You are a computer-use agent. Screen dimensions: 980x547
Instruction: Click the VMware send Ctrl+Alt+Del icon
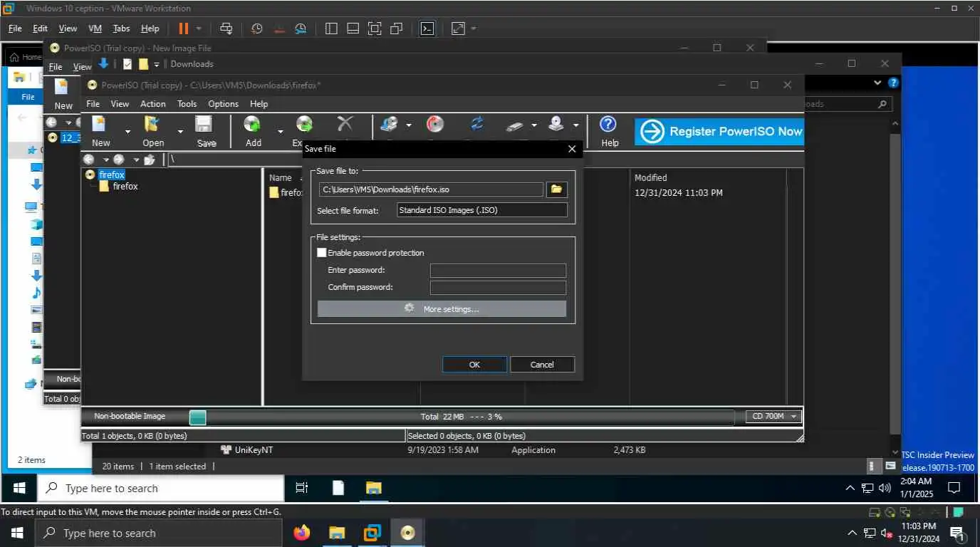coord(226,28)
